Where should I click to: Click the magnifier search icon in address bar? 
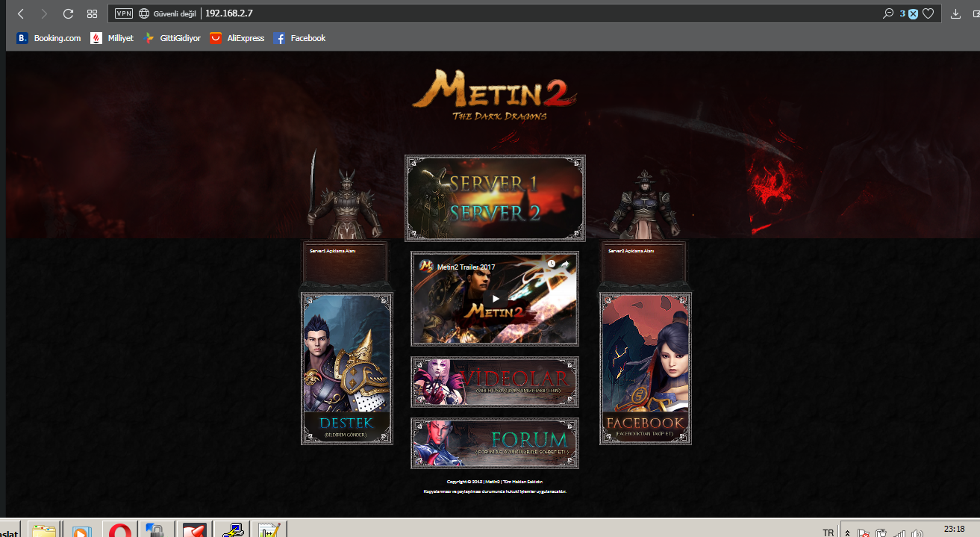[x=888, y=13]
